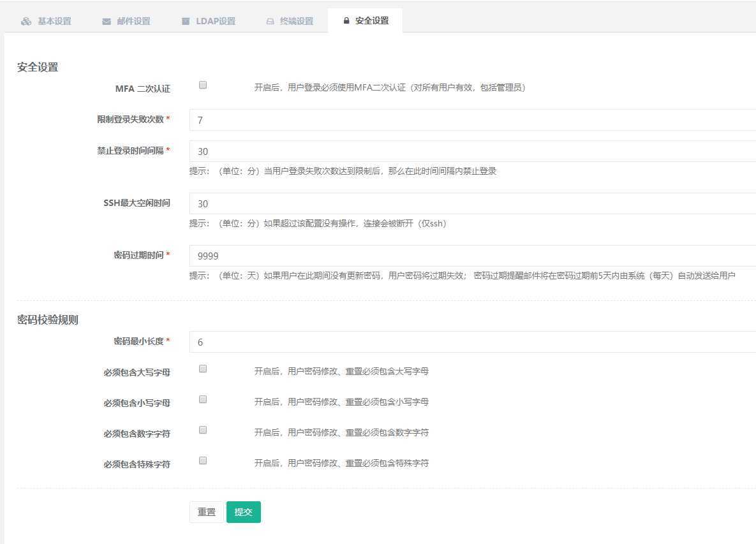The height and width of the screenshot is (544, 756).
Task: Open the 终端设置 tab
Action: point(290,21)
